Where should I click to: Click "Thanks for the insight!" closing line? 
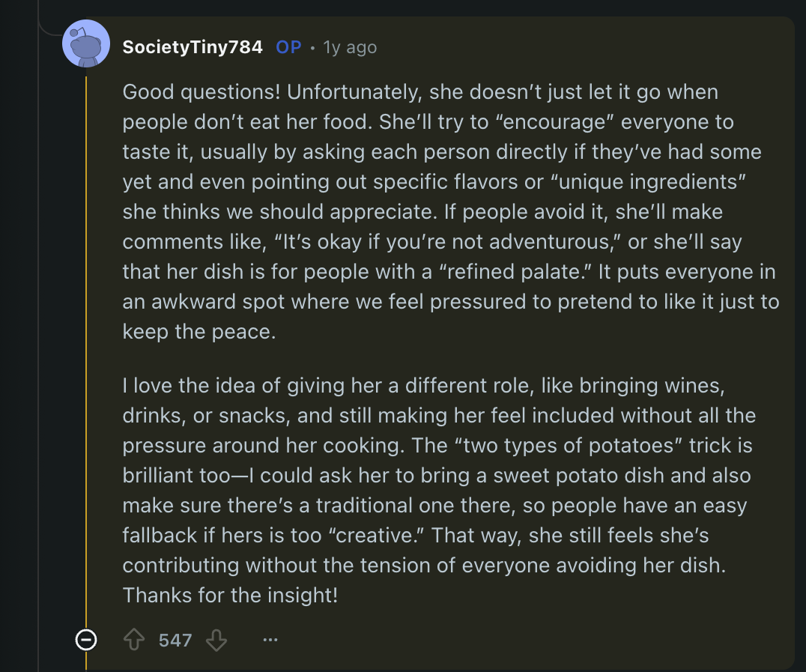click(x=230, y=596)
